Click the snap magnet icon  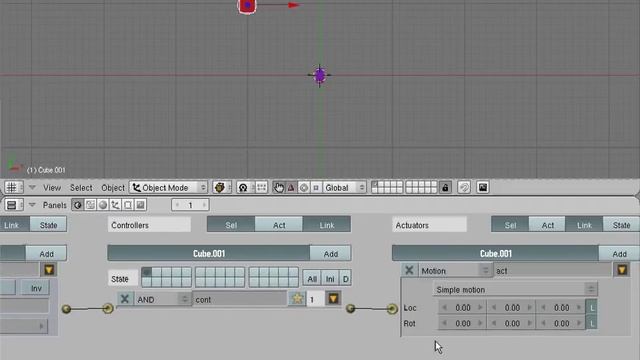[x=464, y=187]
